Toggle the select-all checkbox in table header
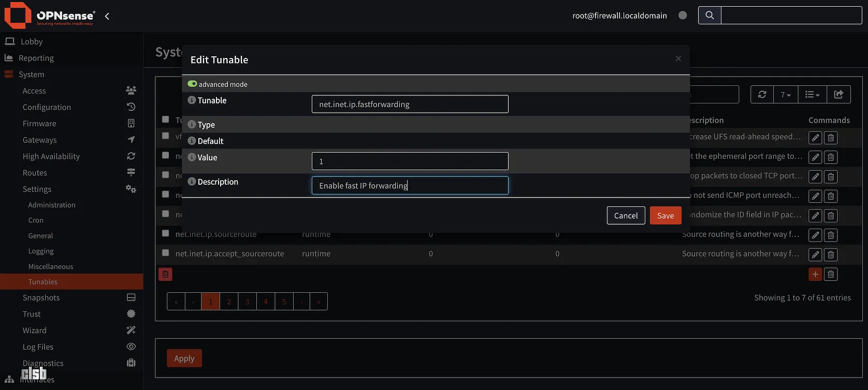Image resolution: width=868 pixels, height=390 pixels. [x=165, y=119]
